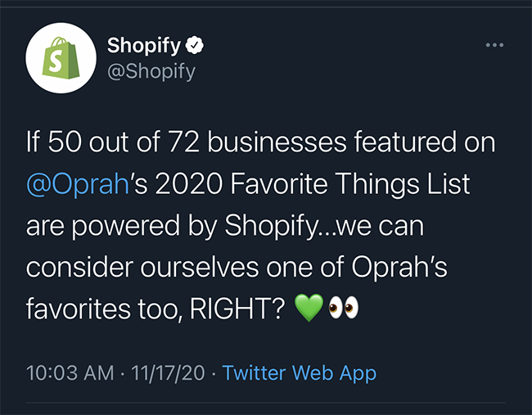Select the @Shopify handle
The height and width of the screenshot is (415, 532).
151,71
